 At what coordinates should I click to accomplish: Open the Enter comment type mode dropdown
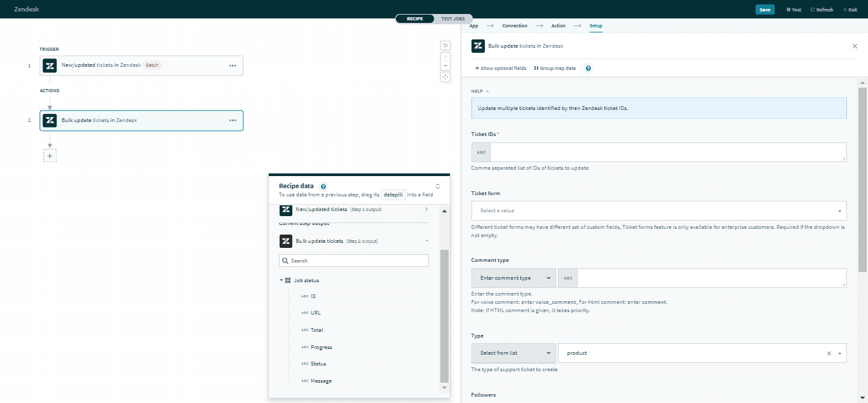click(x=513, y=278)
